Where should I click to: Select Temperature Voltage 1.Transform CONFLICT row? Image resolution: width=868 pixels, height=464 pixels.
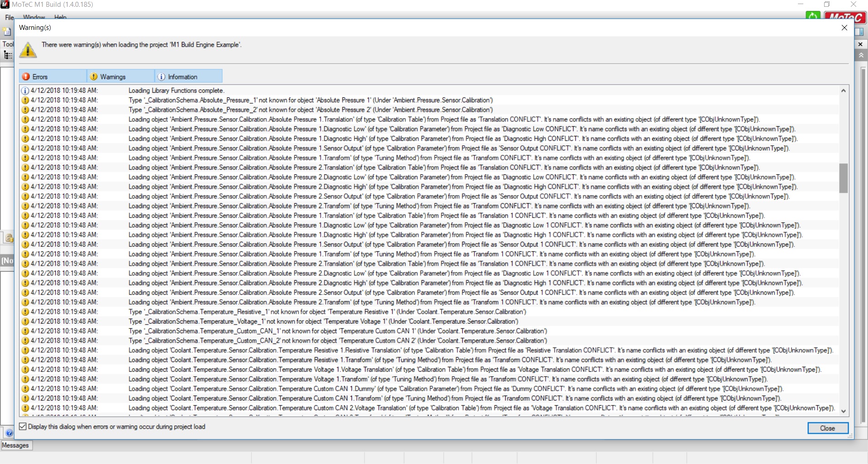click(430, 379)
